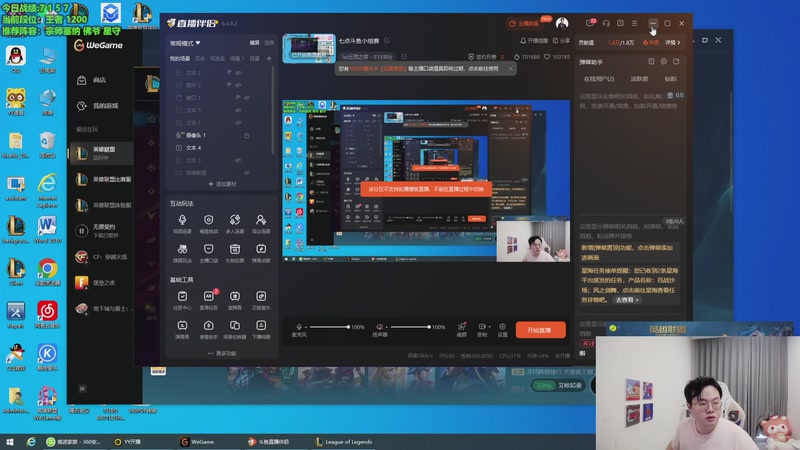Toggle visibility of 英雄联盟 source
The image size is (800, 450).
(x=246, y=173)
